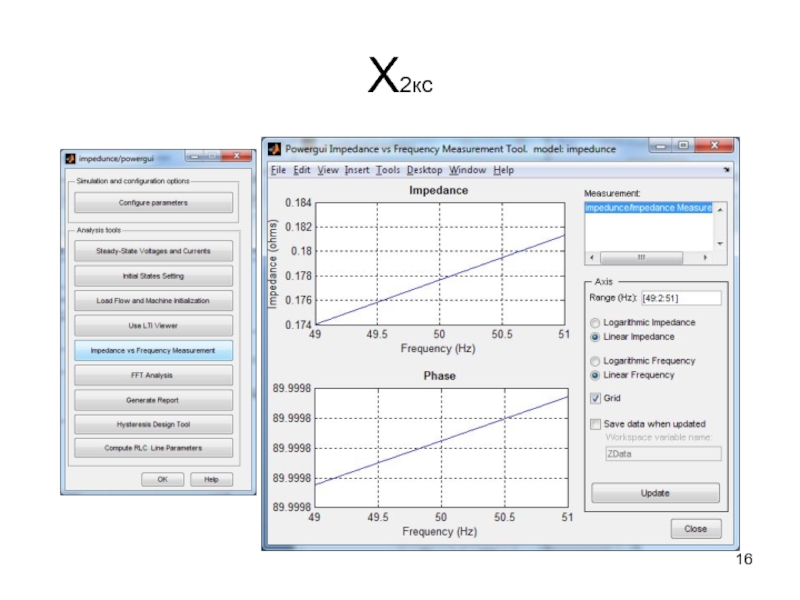Click Frequency (Hz) label under Impedance plot

click(x=438, y=348)
